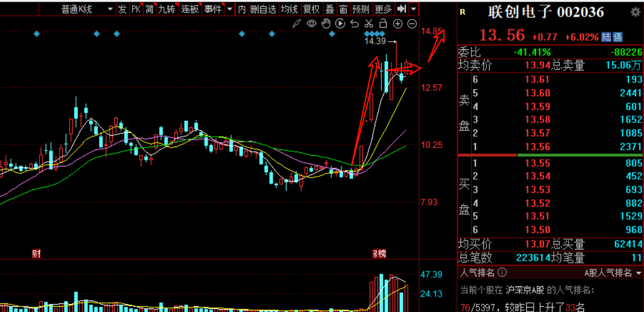Select the scissors cut tool
The image size is (644, 312).
click(x=368, y=23)
